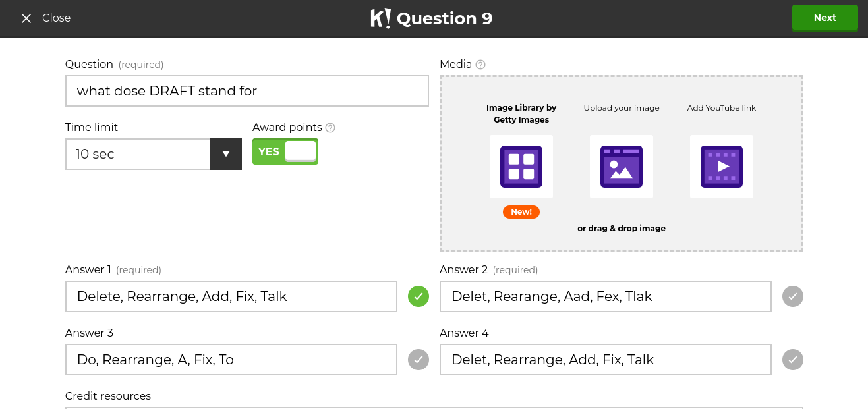Viewport: 868px width, 409px height.
Task: Toggle the Award points YES switch
Action: tap(285, 151)
